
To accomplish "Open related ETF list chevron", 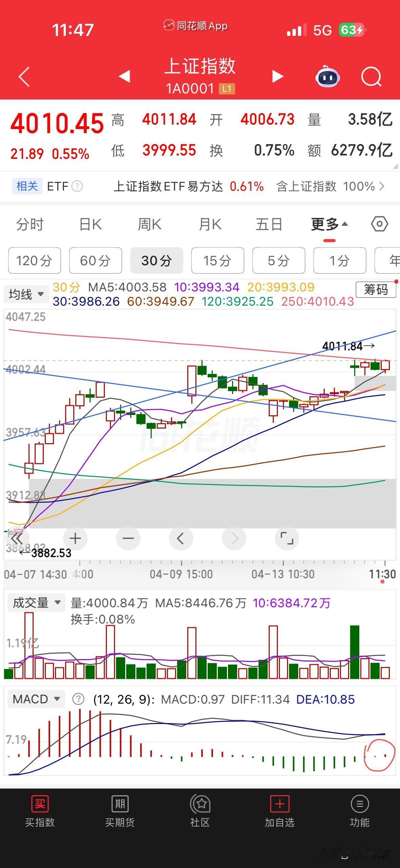I will coord(382,186).
